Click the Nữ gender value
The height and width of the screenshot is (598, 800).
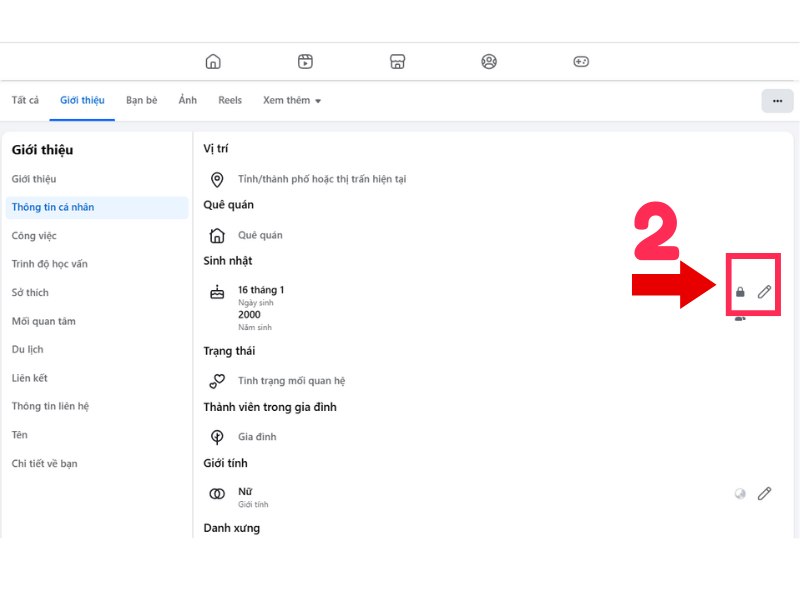tap(245, 491)
